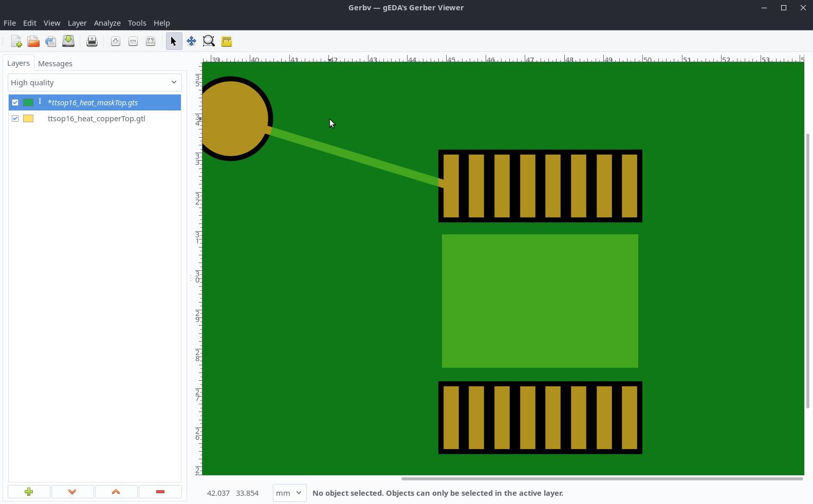Click the Zoom out toolbar icon

coord(133,42)
